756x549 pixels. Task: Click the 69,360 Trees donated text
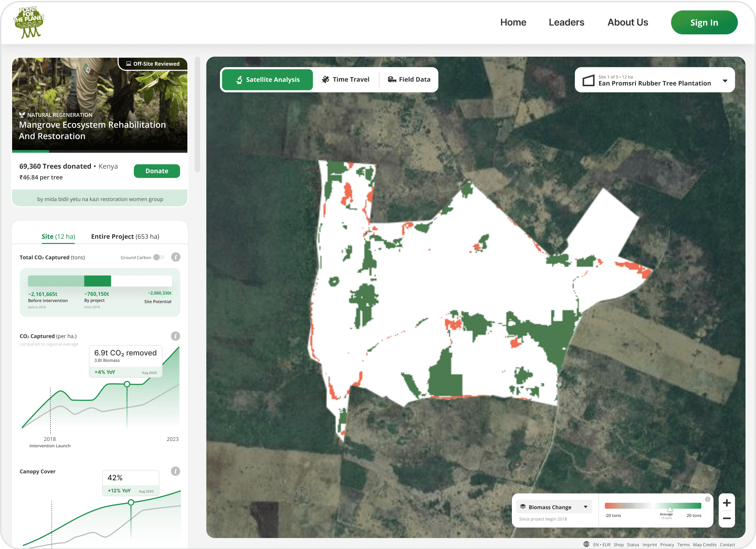(55, 166)
